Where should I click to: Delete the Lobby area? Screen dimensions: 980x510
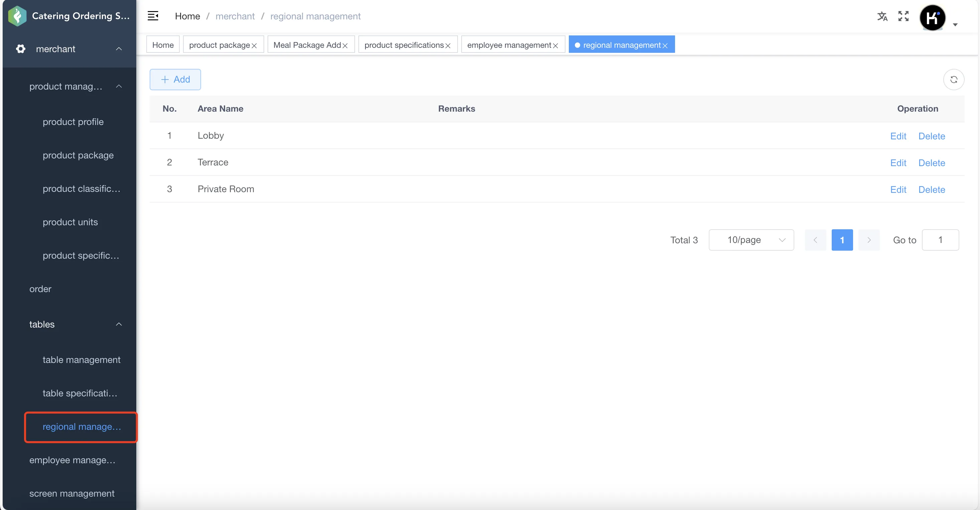pos(931,136)
